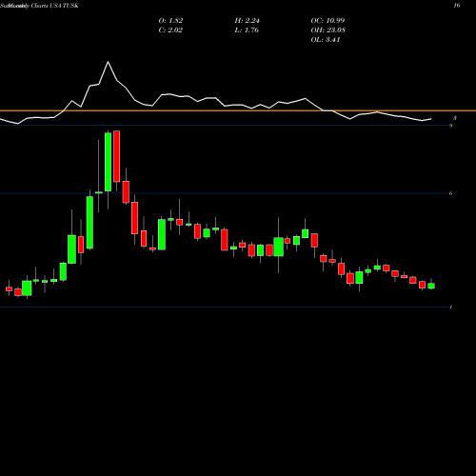Click the peak of the white indicator line

(108, 62)
